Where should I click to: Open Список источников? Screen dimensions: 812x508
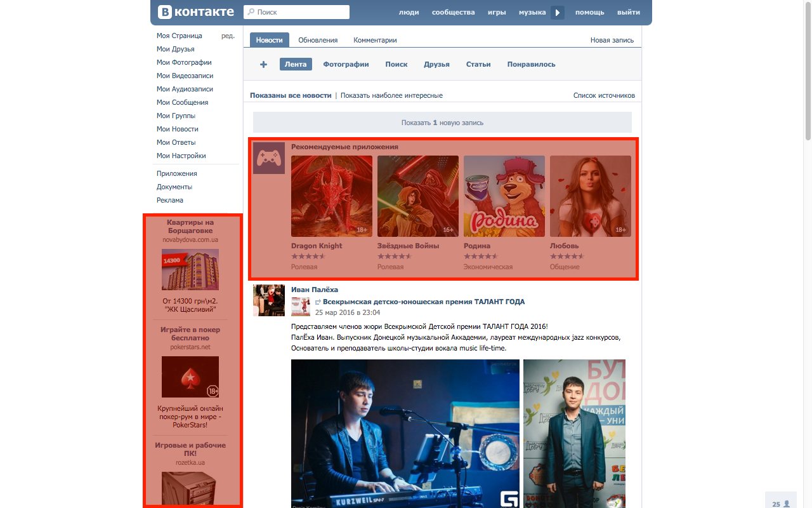pos(604,95)
